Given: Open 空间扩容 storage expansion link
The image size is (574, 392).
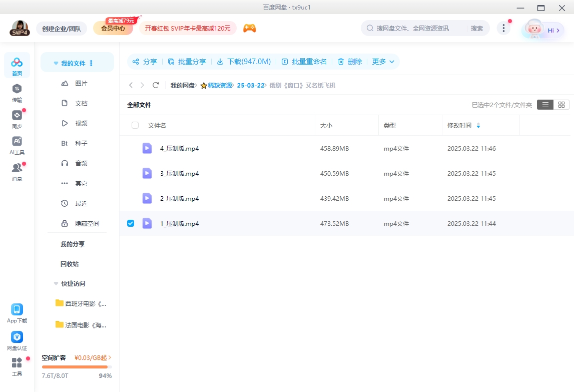Looking at the screenshot, I should point(54,357).
